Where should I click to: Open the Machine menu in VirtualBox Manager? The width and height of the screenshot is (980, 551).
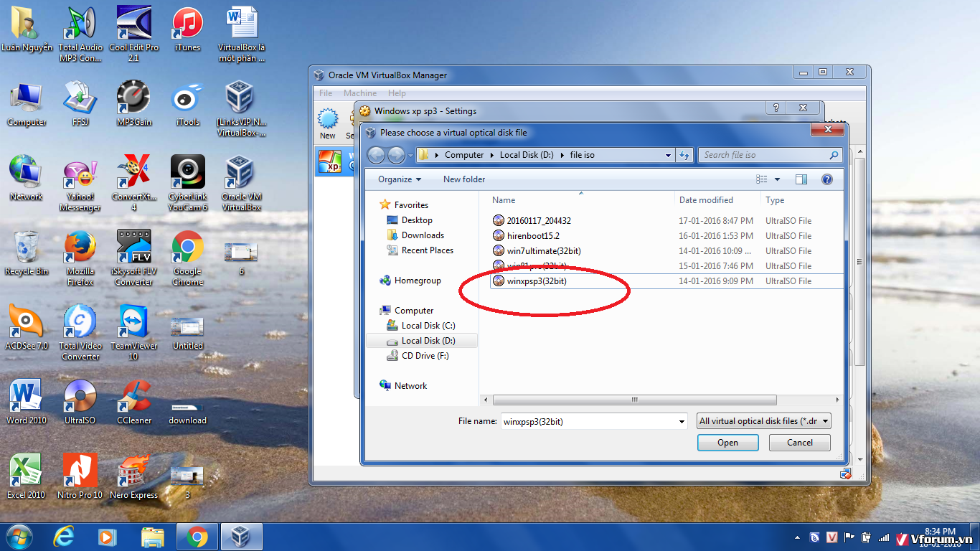coord(360,93)
